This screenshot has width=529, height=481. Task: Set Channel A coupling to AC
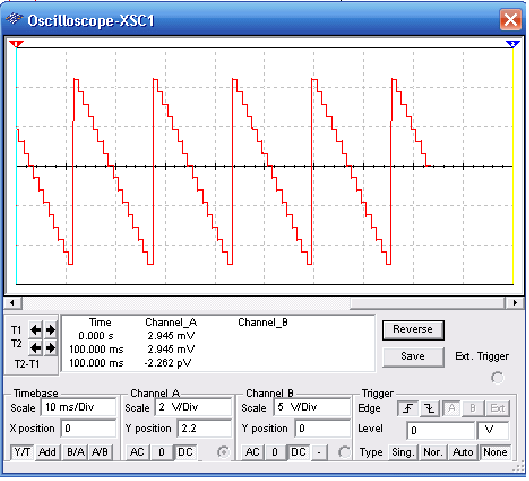coord(137,453)
